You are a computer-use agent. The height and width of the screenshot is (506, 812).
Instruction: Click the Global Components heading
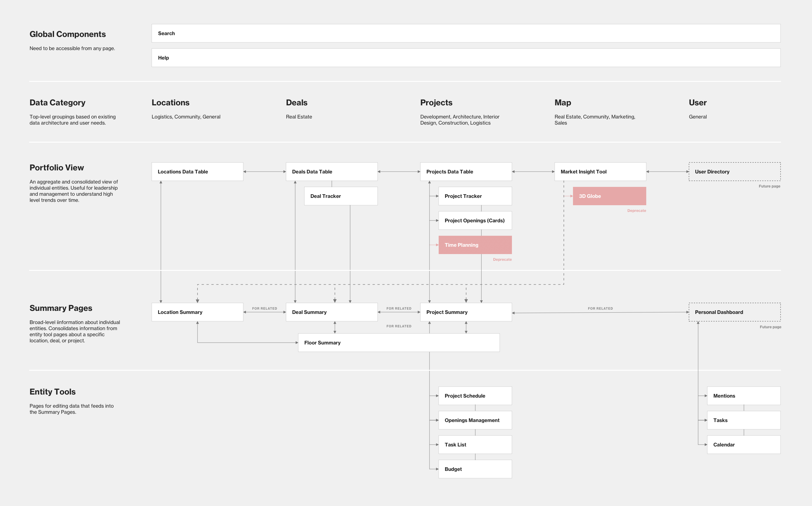(x=67, y=34)
